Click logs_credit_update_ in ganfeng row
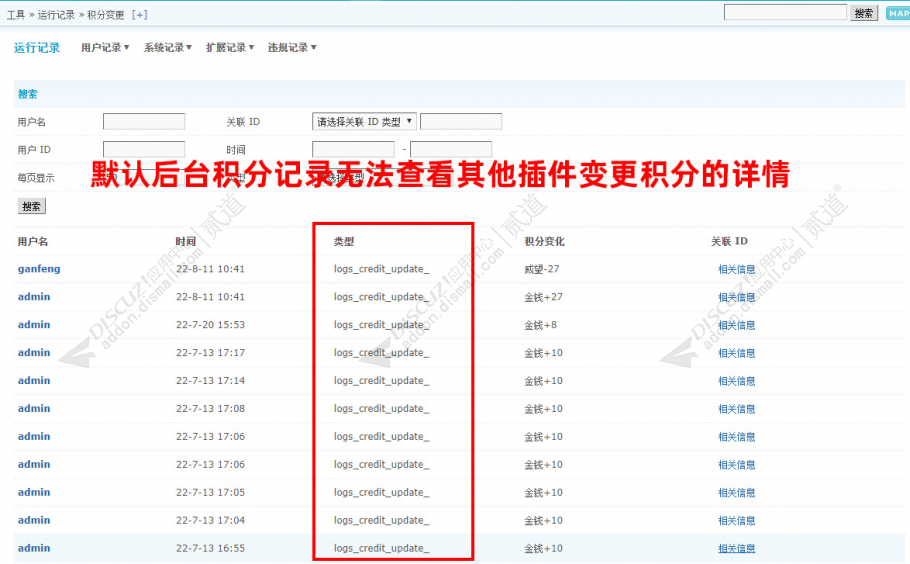910x564 pixels. point(381,269)
